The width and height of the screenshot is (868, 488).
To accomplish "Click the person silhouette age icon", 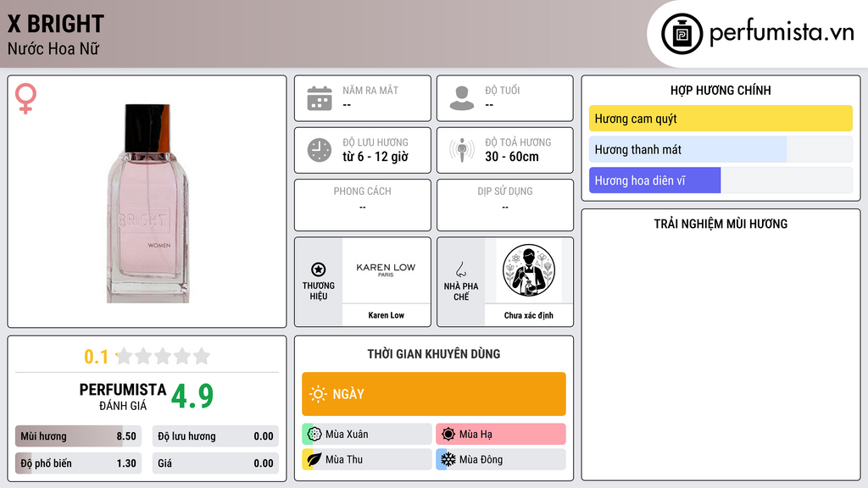I will pyautogui.click(x=462, y=98).
